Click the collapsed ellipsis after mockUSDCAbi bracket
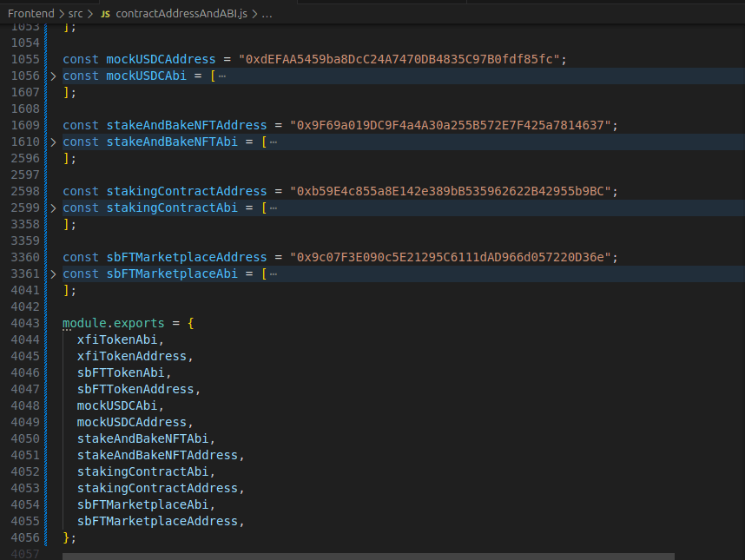Viewport: 745px width, 560px height. [222, 76]
